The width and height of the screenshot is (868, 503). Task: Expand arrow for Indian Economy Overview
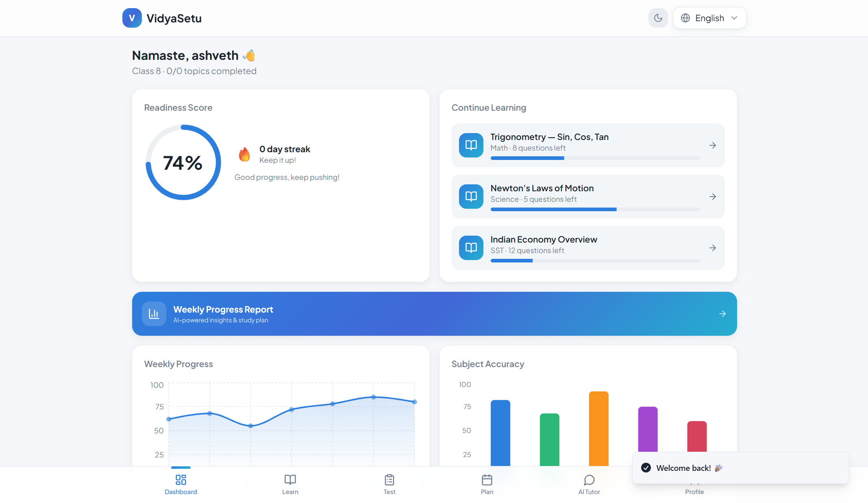(712, 248)
